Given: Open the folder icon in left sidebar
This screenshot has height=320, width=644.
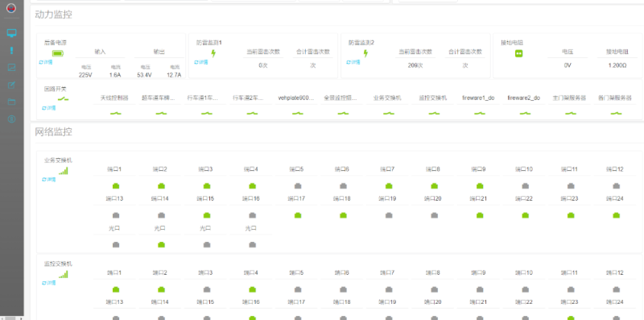Looking at the screenshot, I should pos(11,102).
